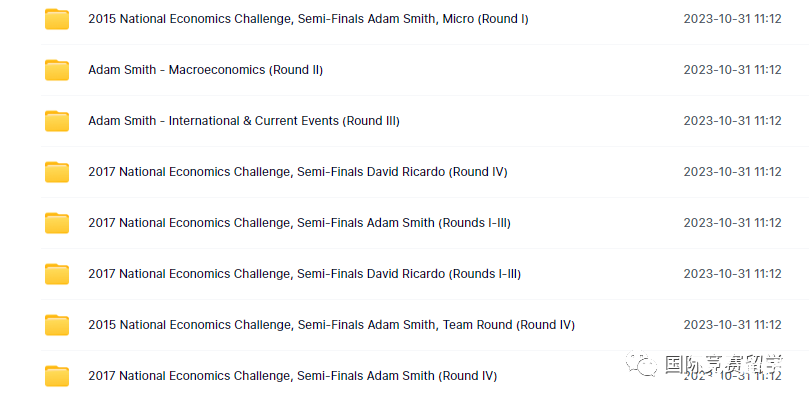The width and height of the screenshot is (809, 399).
Task: Click folder icon for 2015 Micro Round I
Action: [x=57, y=19]
